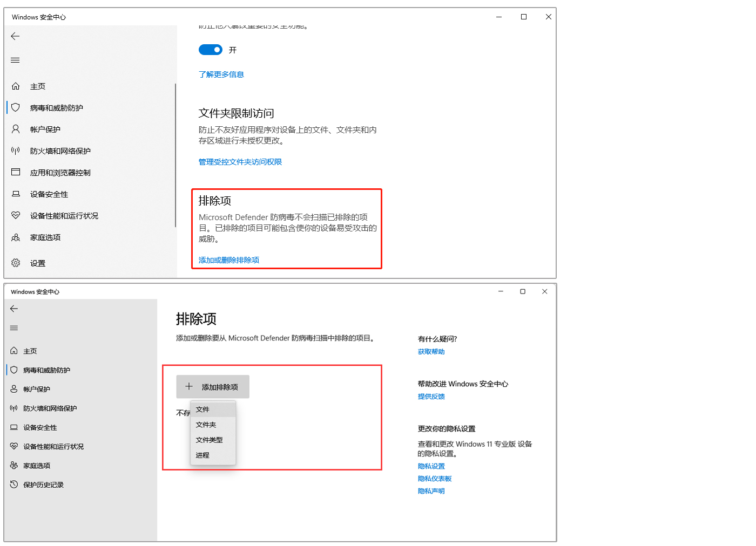
Task: Click the home icon in the upper window sidebar
Action: click(16, 86)
